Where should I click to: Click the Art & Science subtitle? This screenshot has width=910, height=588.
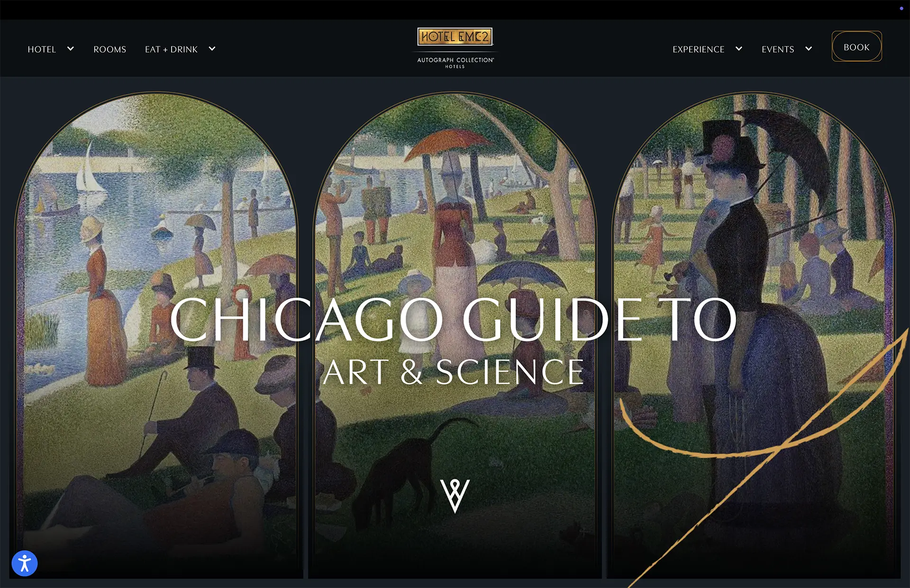454,372
